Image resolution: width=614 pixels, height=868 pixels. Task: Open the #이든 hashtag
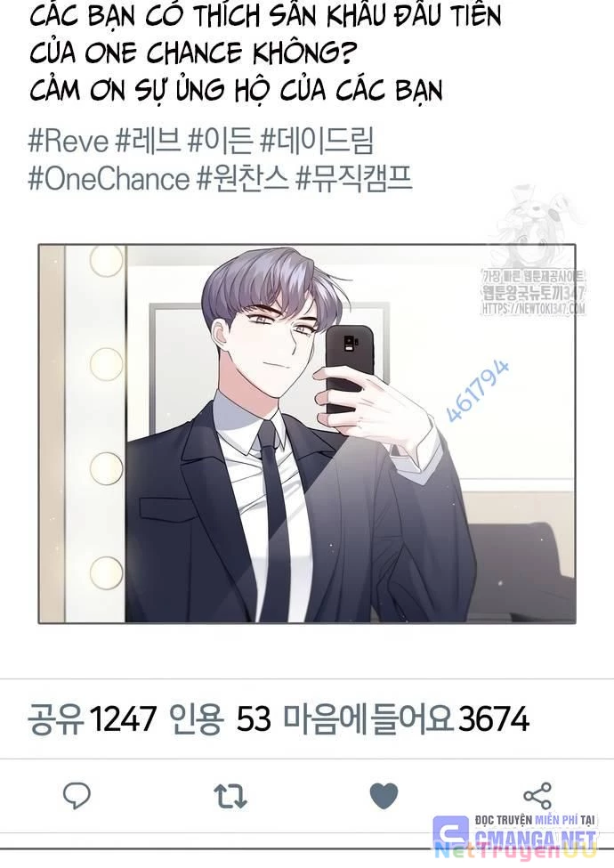(220, 141)
